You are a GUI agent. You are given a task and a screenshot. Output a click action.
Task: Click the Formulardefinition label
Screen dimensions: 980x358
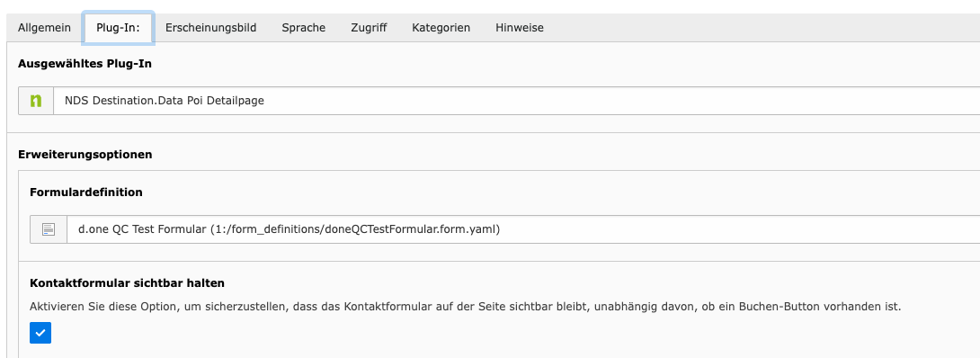point(86,192)
